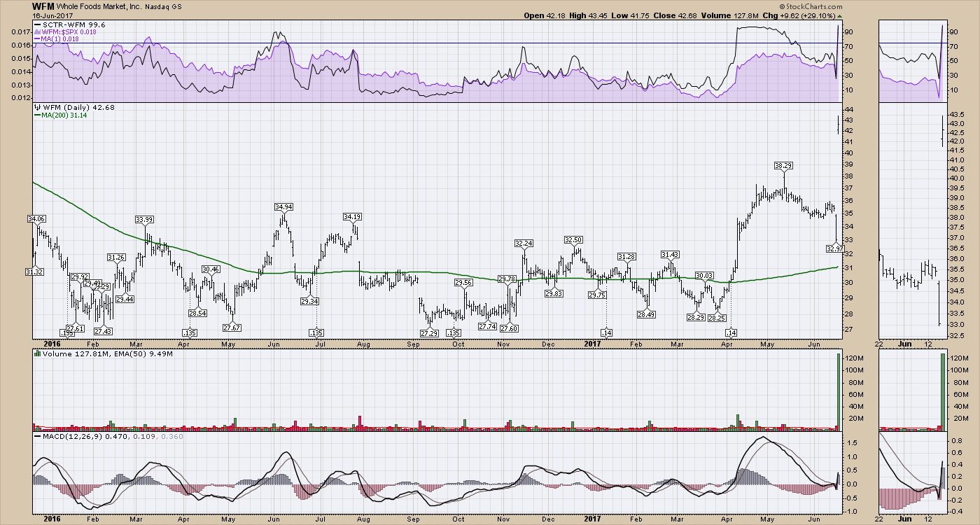Click the black line marker beside SCTR-WFM

coord(36,24)
